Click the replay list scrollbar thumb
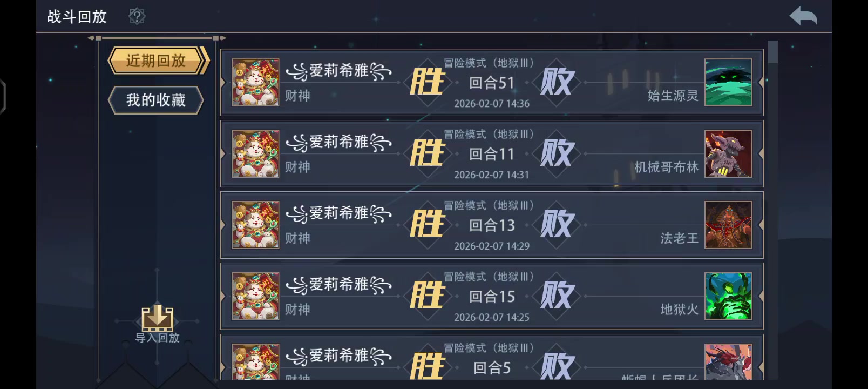Screen dimensions: 868x389 coord(772,52)
